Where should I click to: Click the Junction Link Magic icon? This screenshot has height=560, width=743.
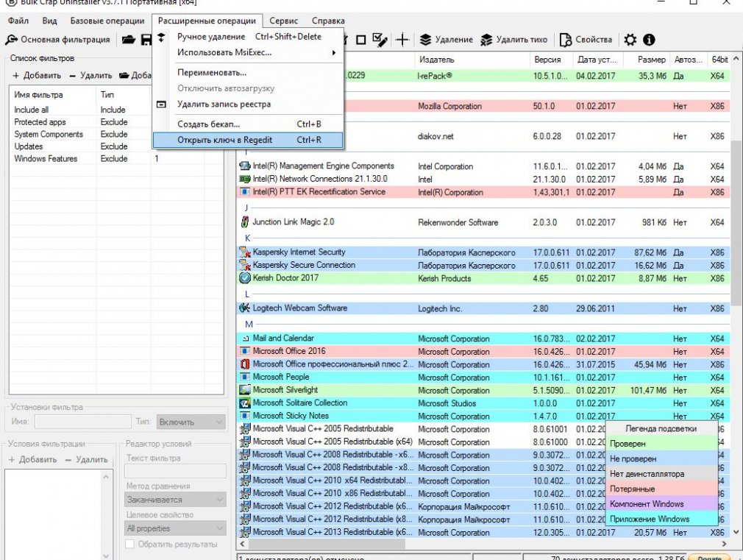point(244,222)
